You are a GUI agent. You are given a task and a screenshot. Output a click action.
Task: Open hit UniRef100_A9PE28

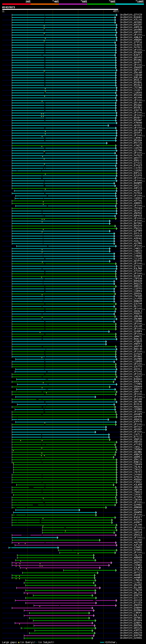pyautogui.click(x=131, y=27)
